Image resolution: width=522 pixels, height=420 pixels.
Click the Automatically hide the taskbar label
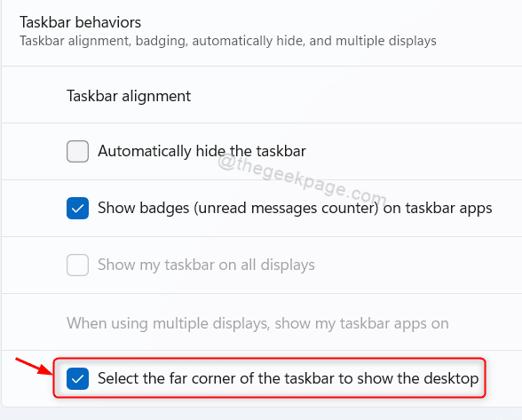tap(202, 151)
